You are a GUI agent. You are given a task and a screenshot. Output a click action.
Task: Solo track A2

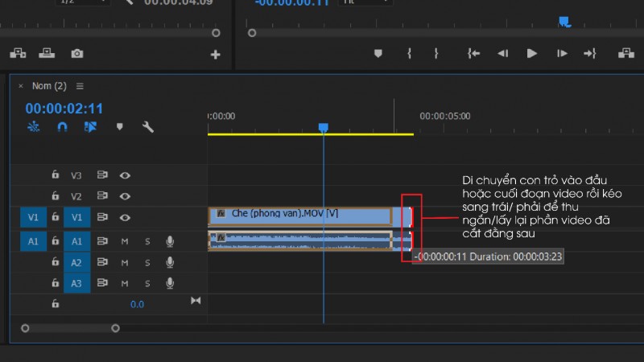(147, 263)
